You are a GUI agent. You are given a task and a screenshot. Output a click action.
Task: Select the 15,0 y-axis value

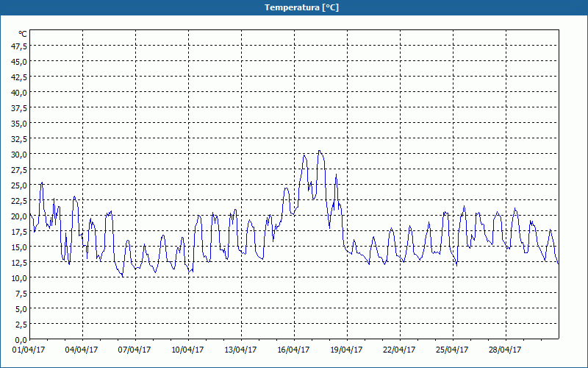[x=19, y=247]
